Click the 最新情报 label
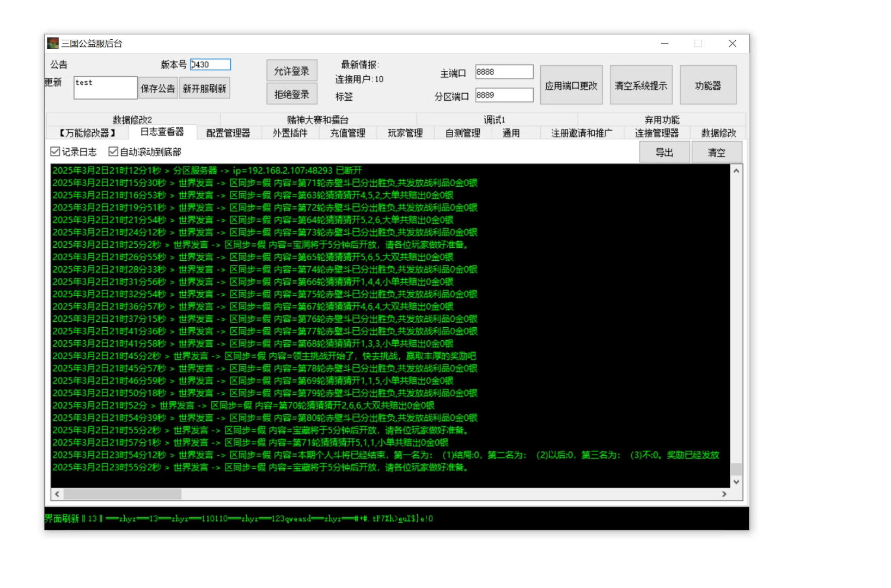 (x=360, y=65)
